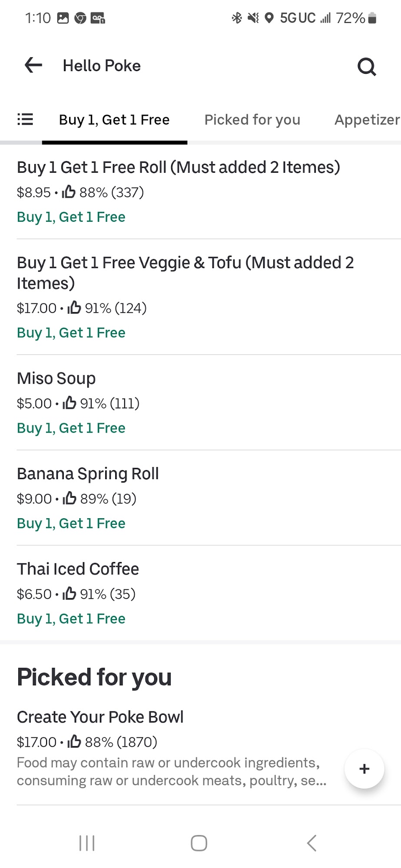Open Buy 1 Get 1 Free Roll item

(x=178, y=168)
